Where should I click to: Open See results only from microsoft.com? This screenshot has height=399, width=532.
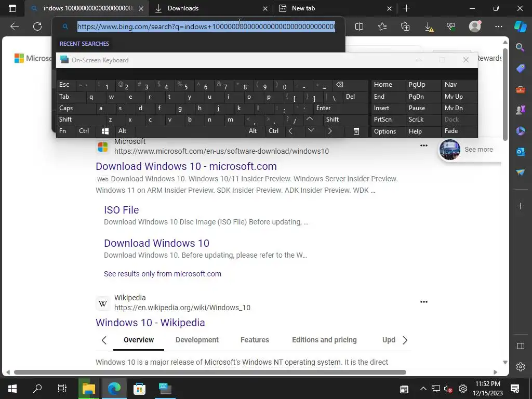point(163,274)
